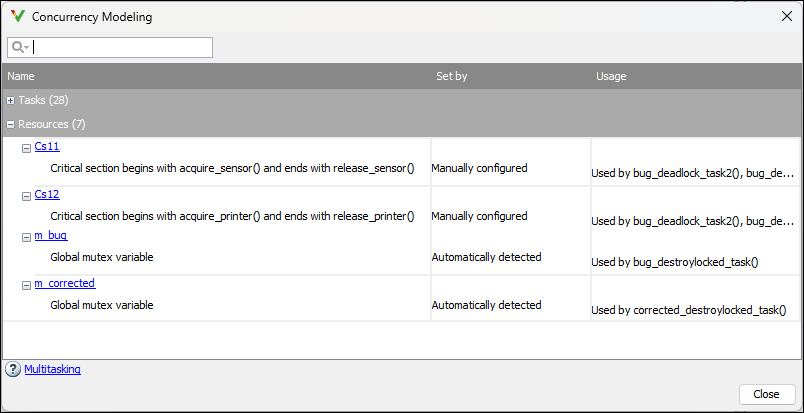Open the Cs12 link

[x=46, y=195]
